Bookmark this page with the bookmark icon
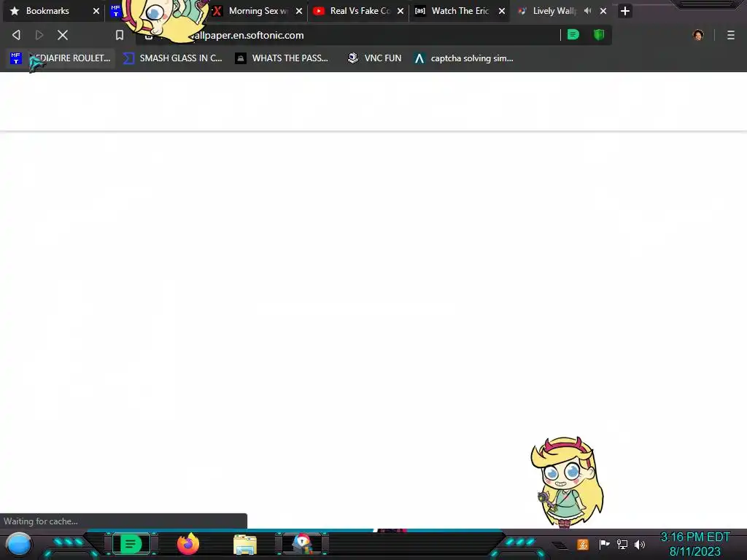Viewport: 747px width, 560px height. pyautogui.click(x=120, y=35)
